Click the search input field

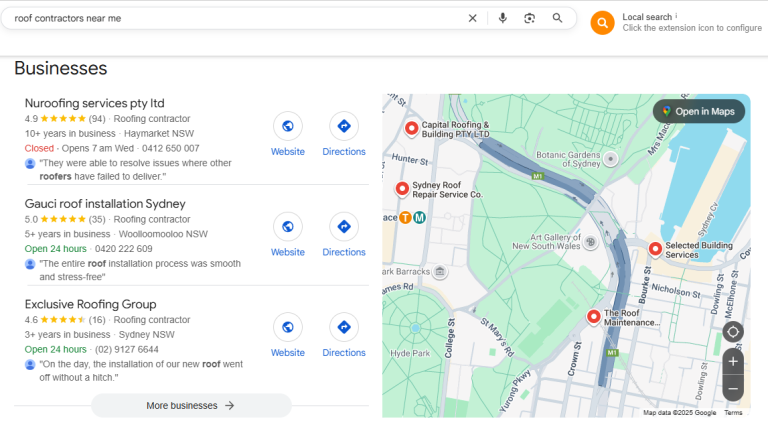pos(230,18)
